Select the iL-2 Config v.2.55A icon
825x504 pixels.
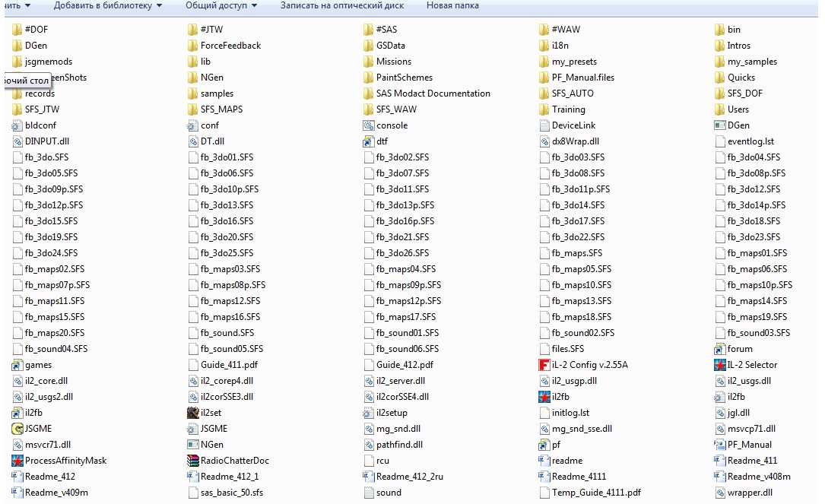[544, 365]
